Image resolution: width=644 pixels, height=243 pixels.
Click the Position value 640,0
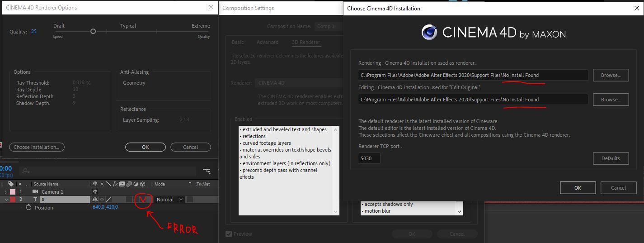click(x=99, y=207)
